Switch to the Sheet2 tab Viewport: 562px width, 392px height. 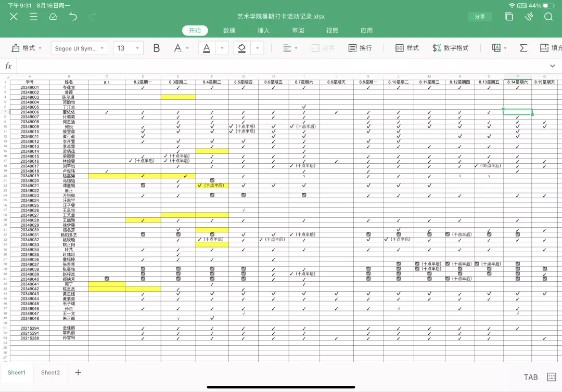click(50, 372)
